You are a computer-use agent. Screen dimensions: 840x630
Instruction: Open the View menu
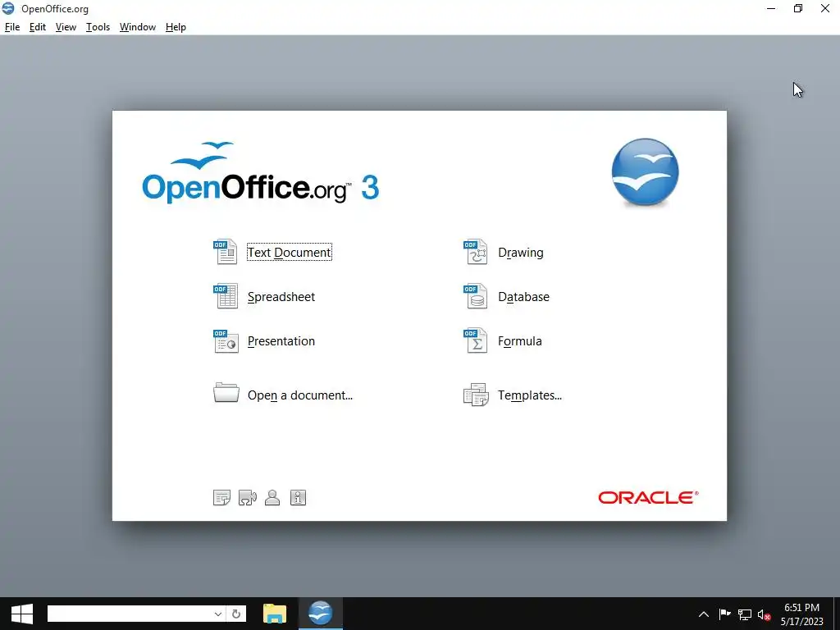click(66, 27)
